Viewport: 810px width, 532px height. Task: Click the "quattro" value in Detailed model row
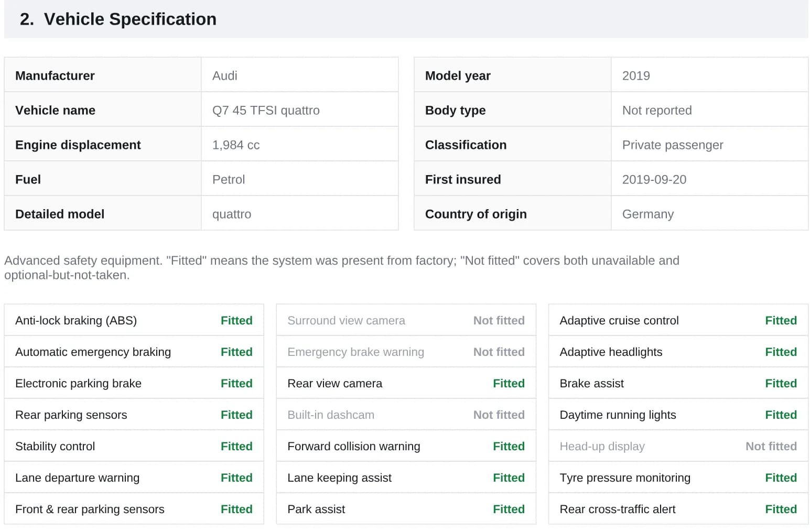tap(232, 214)
